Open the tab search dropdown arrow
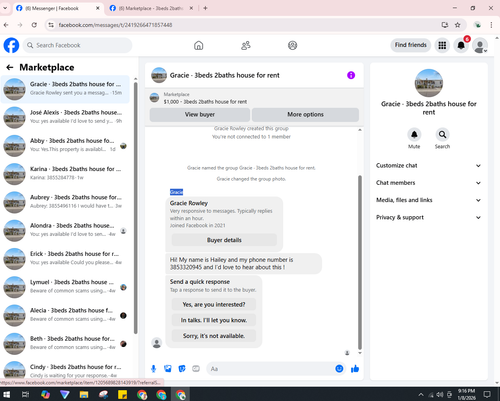 [x=5, y=8]
